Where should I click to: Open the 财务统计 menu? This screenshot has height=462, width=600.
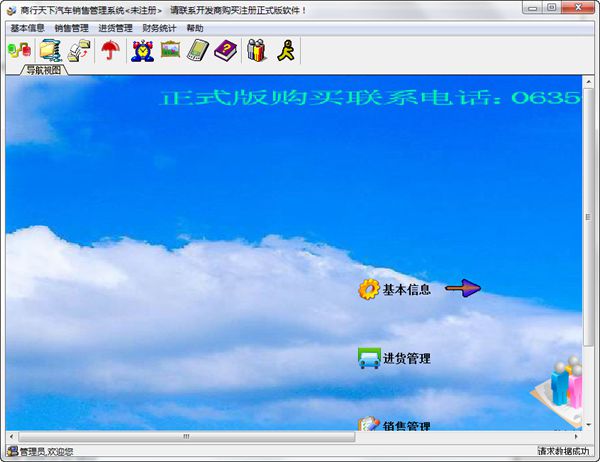(x=159, y=28)
